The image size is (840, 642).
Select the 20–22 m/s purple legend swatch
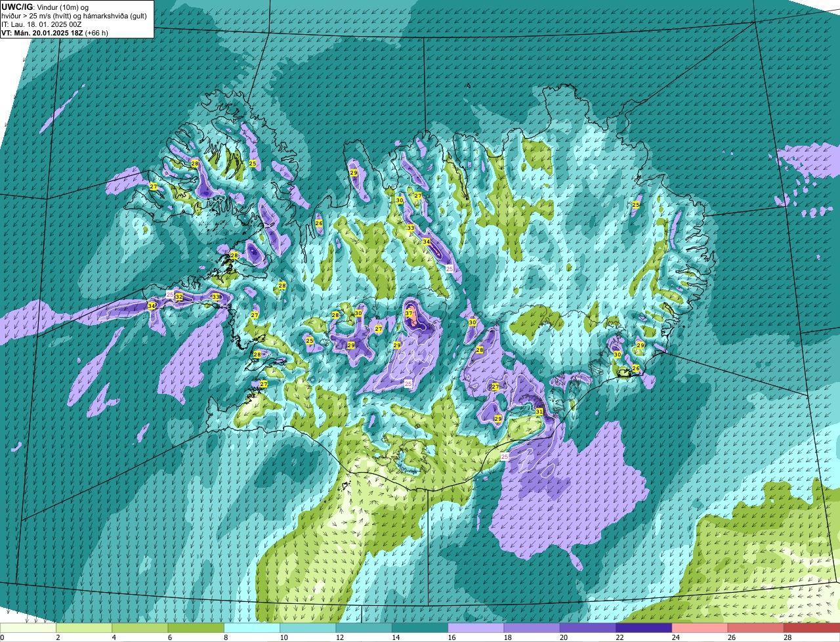pyautogui.click(x=588, y=628)
